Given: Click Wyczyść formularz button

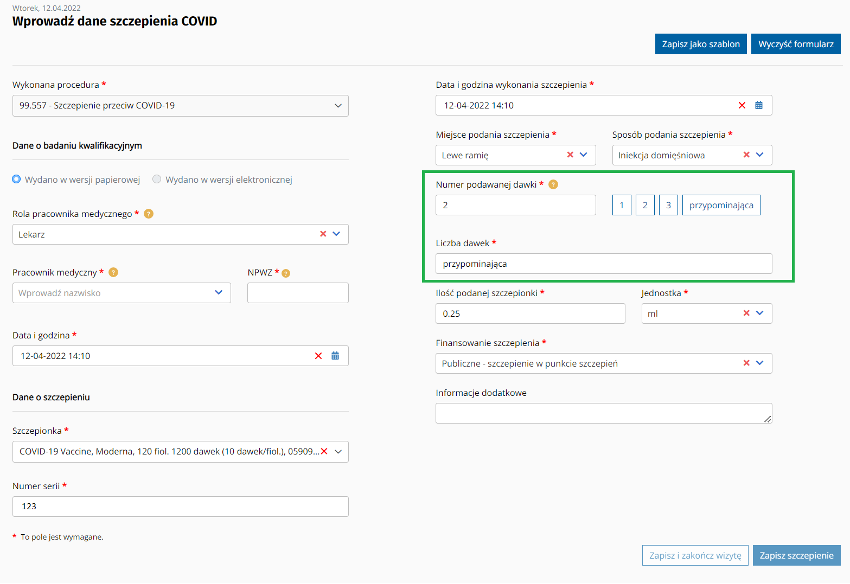Looking at the screenshot, I should [x=797, y=44].
